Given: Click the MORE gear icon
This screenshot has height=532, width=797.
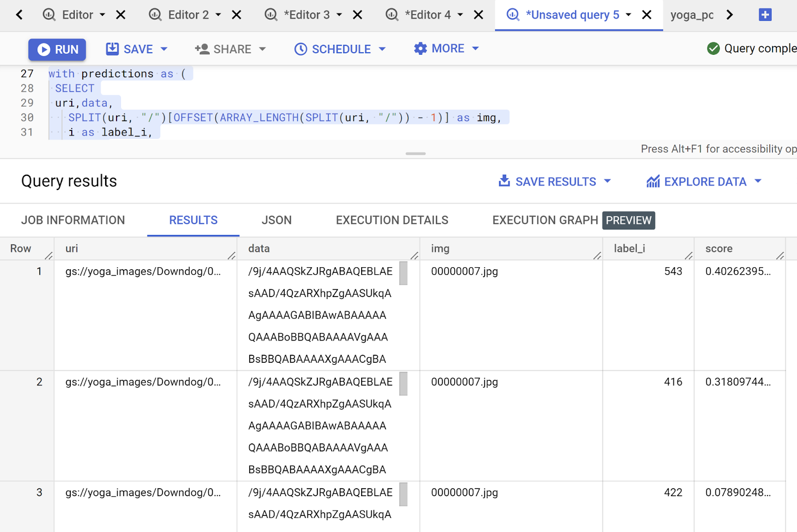Looking at the screenshot, I should point(420,48).
